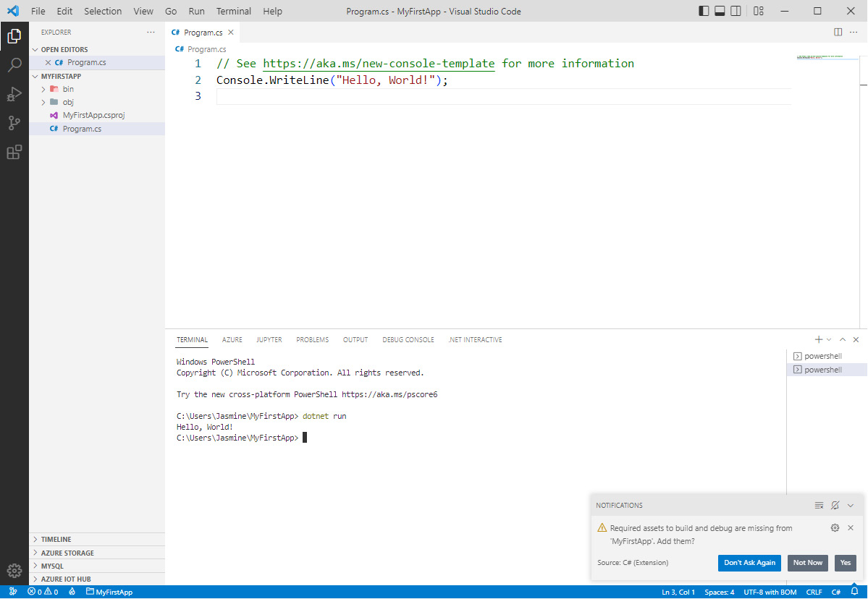Switch to the Debug Console tab
Viewport: 868px width, 599px height.
[408, 339]
